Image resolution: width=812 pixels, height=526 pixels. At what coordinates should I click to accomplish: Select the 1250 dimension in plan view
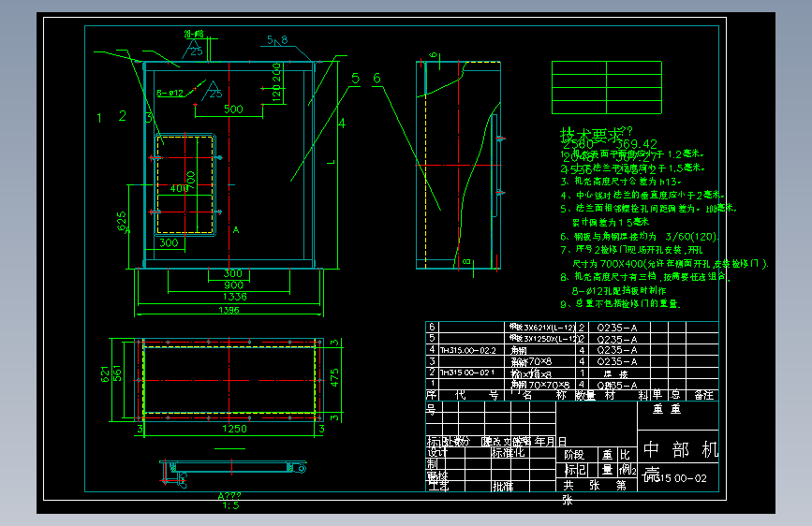(234, 429)
